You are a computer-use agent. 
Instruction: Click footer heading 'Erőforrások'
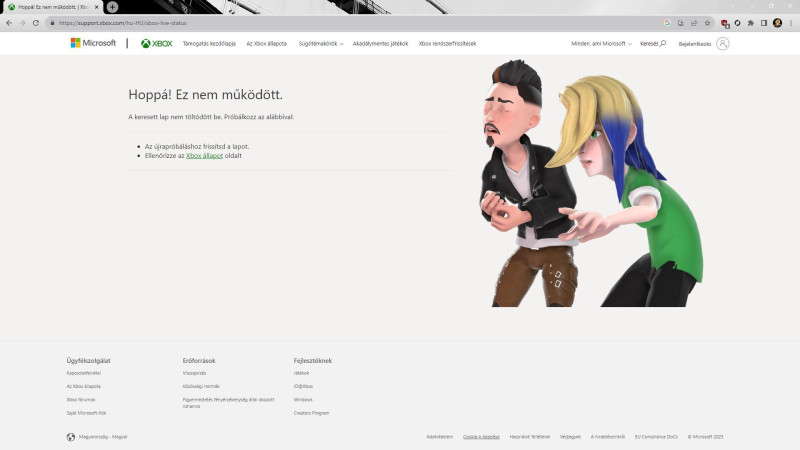point(199,360)
